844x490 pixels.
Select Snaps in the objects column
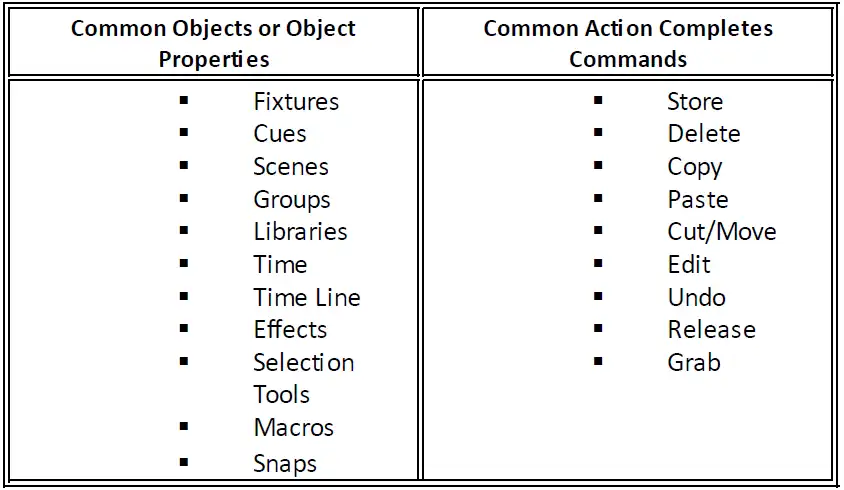click(285, 464)
